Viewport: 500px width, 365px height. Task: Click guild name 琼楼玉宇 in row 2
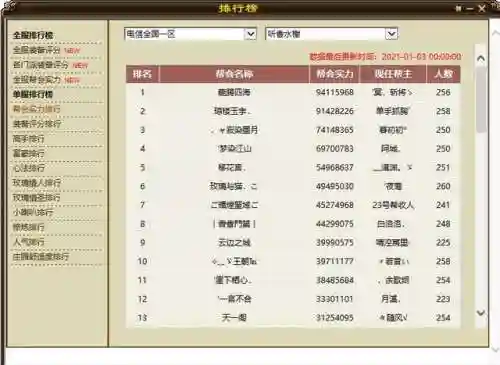click(233, 111)
